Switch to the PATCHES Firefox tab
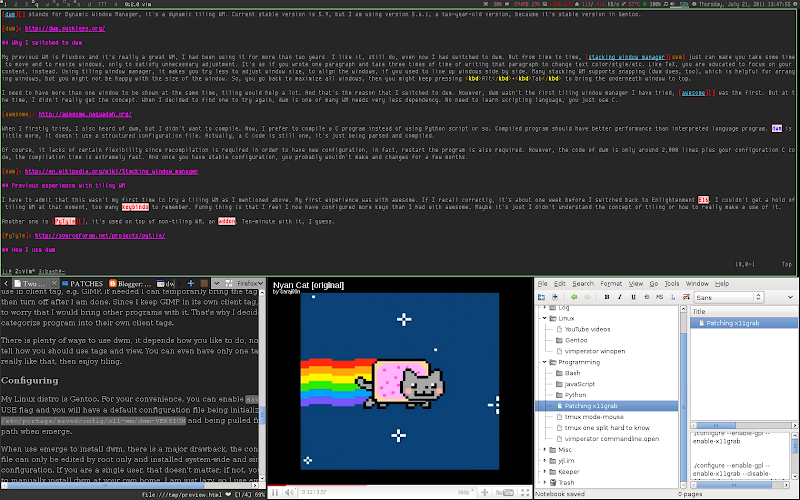 pos(83,283)
